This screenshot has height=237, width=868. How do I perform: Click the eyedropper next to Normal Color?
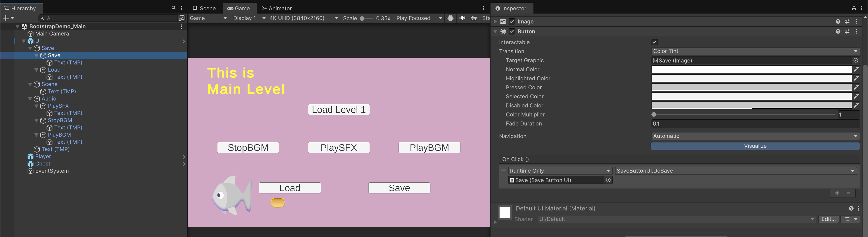pyautogui.click(x=856, y=69)
